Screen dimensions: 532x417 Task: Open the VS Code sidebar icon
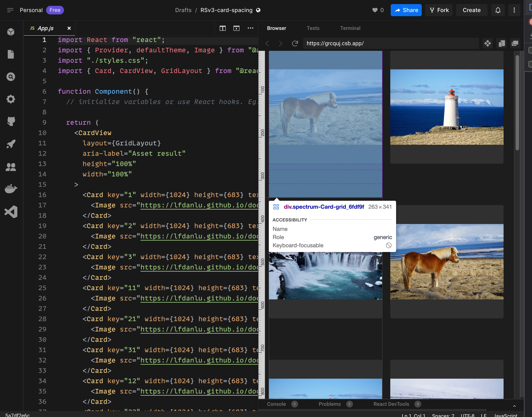click(11, 212)
